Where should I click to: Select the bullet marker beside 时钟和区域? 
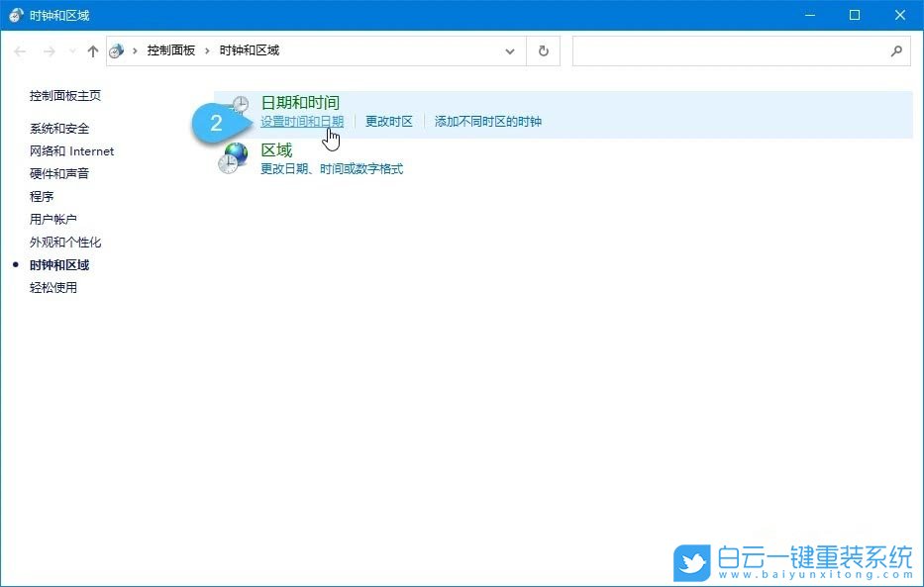(15, 264)
